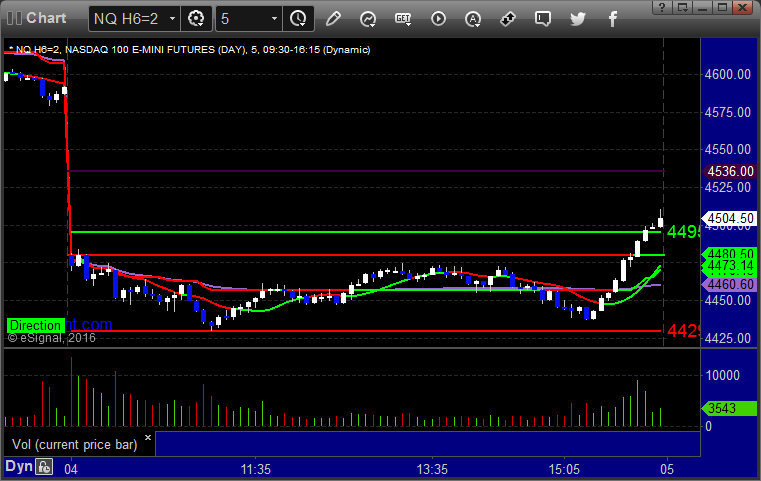The height and width of the screenshot is (481, 761).
Task: Click the 3543 volume marker
Action: [x=729, y=408]
